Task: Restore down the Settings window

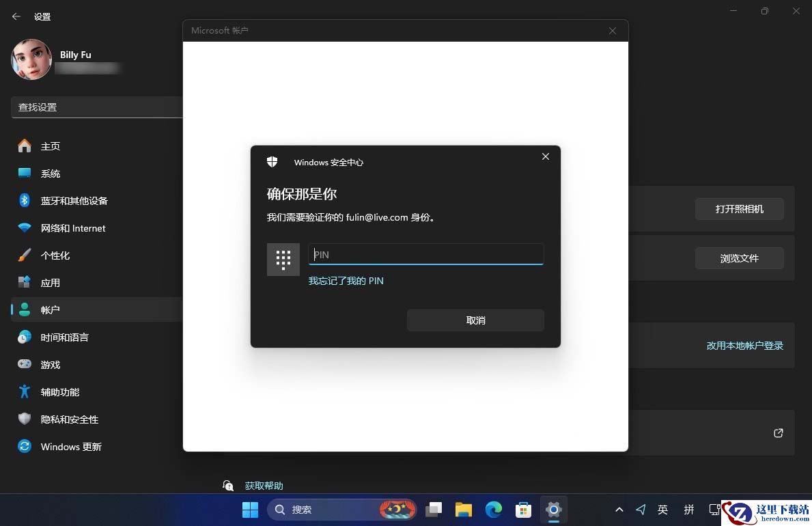Action: [x=765, y=11]
